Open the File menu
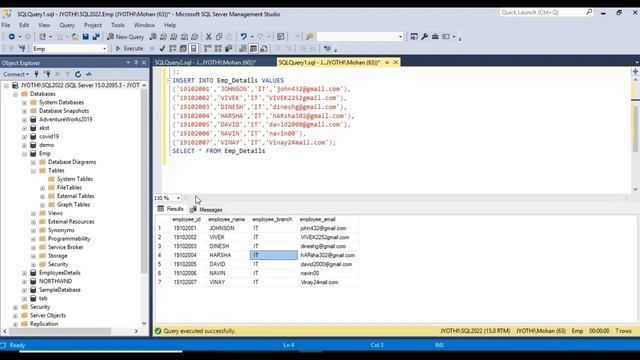640x360 pixels. click(x=6, y=25)
